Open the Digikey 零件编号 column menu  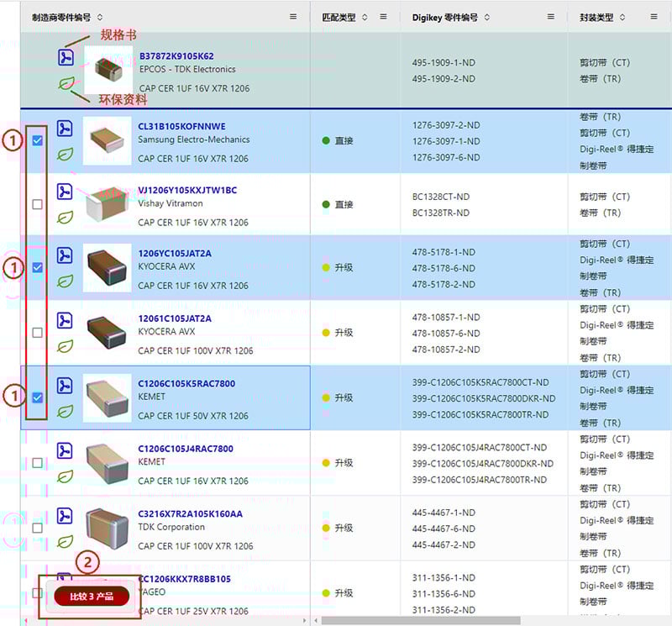550,16
